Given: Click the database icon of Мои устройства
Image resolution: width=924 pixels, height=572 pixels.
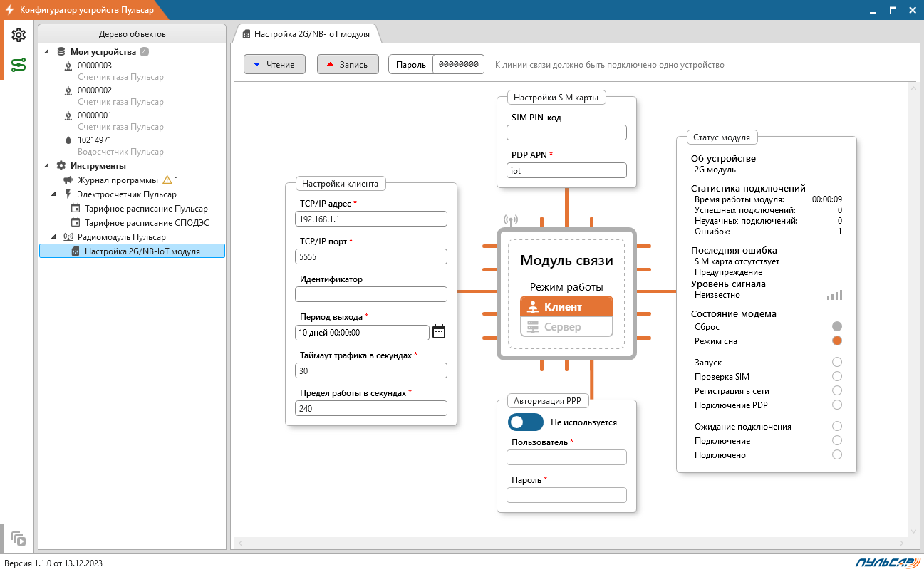Looking at the screenshot, I should (61, 52).
